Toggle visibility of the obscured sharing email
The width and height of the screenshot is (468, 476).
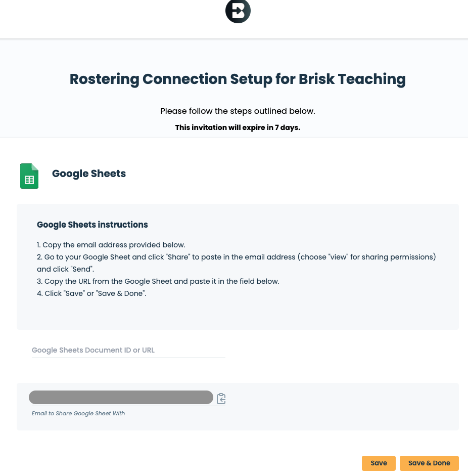(121, 397)
